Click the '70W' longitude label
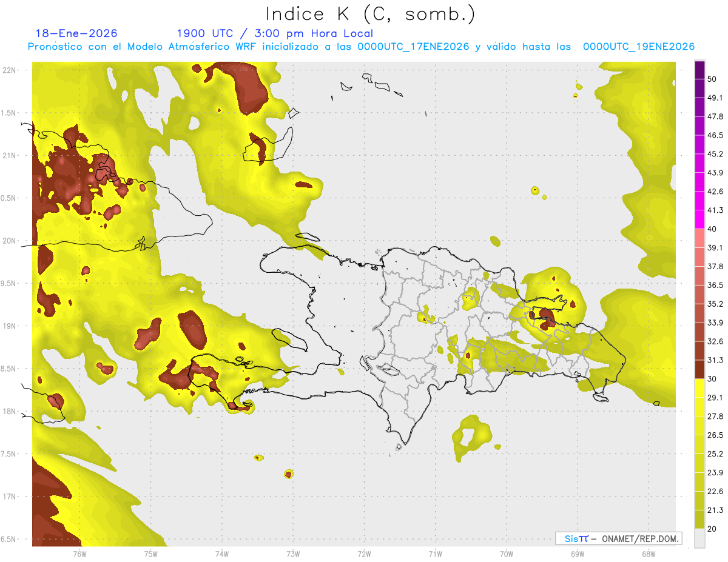Image resolution: width=728 pixels, height=562 pixels. (506, 554)
